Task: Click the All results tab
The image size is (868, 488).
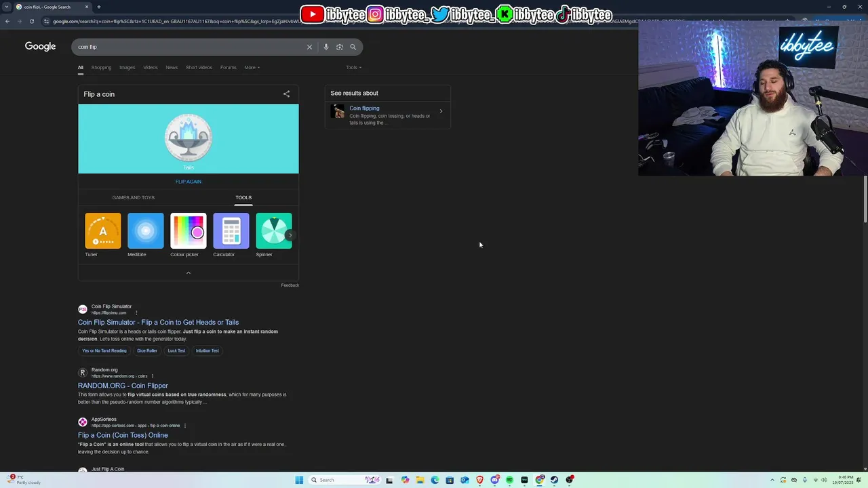Action: pos(80,67)
